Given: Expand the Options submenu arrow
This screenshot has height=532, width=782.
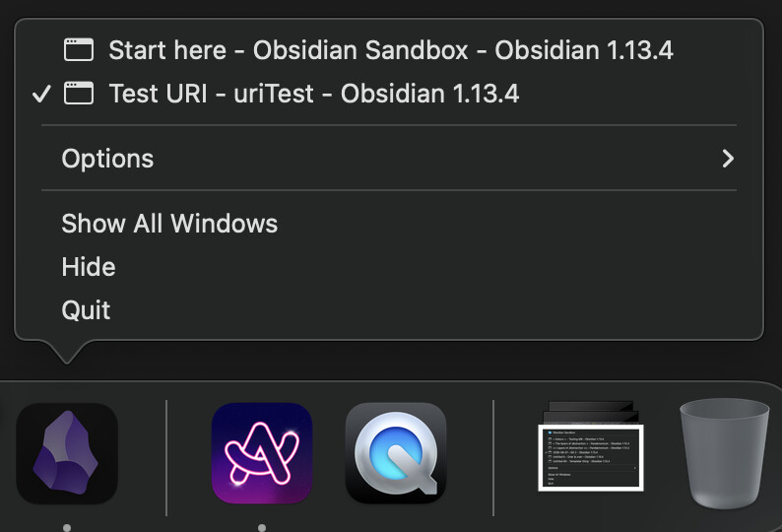Looking at the screenshot, I should pos(728,159).
